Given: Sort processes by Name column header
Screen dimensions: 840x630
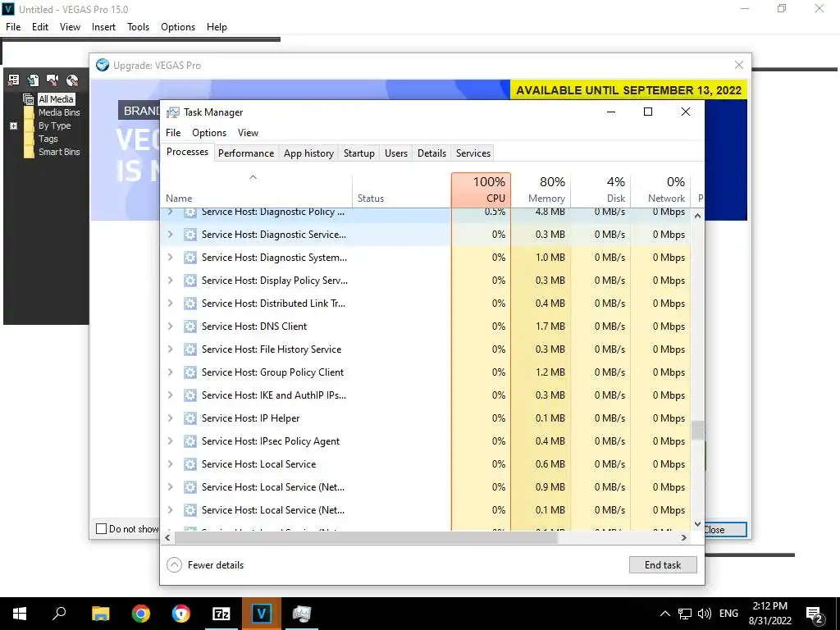Looking at the screenshot, I should [256, 190].
